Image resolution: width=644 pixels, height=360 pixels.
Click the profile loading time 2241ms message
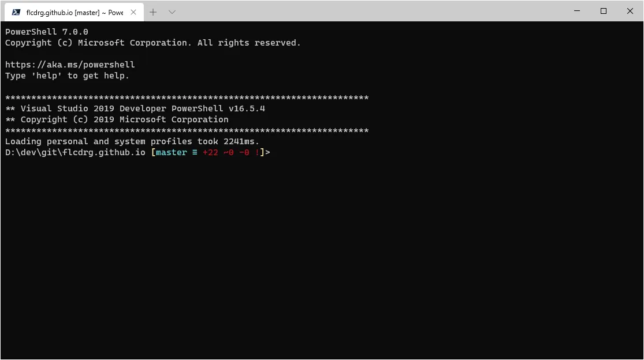coord(132,141)
